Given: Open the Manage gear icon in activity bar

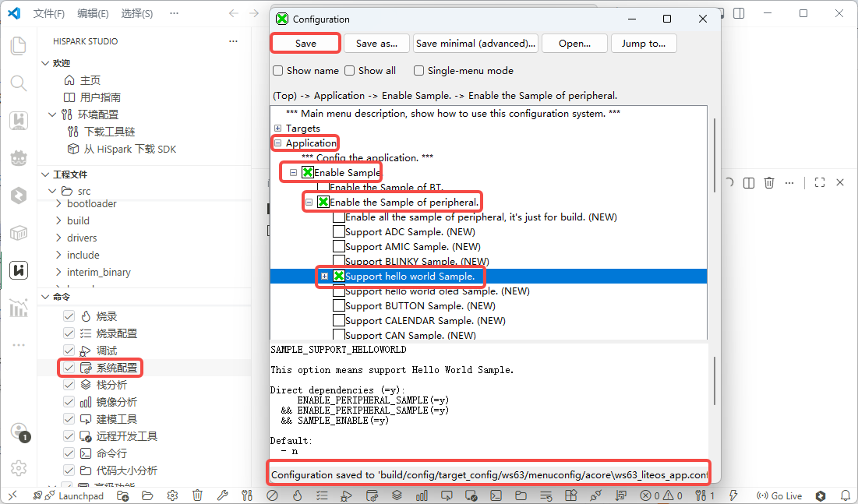Looking at the screenshot, I should pos(19,468).
